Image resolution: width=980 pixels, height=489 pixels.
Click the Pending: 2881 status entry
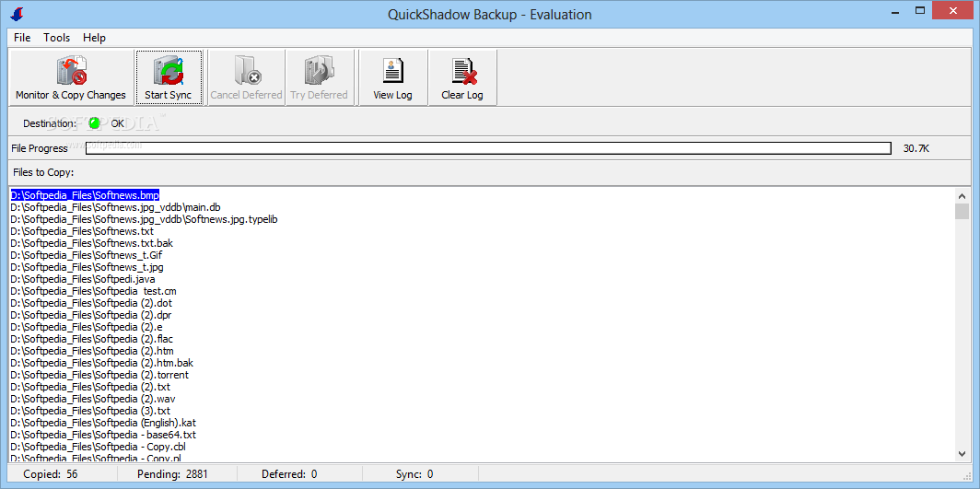point(172,474)
